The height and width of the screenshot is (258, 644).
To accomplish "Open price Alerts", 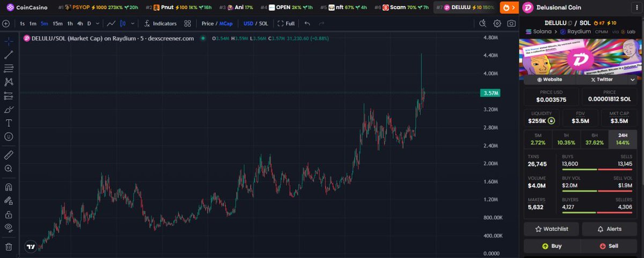I will [x=610, y=229].
